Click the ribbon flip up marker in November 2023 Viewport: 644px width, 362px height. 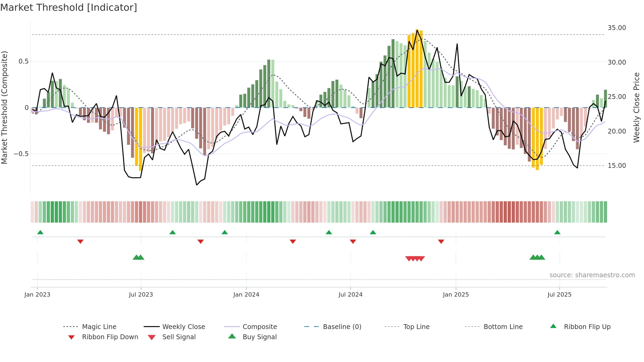[225, 232]
